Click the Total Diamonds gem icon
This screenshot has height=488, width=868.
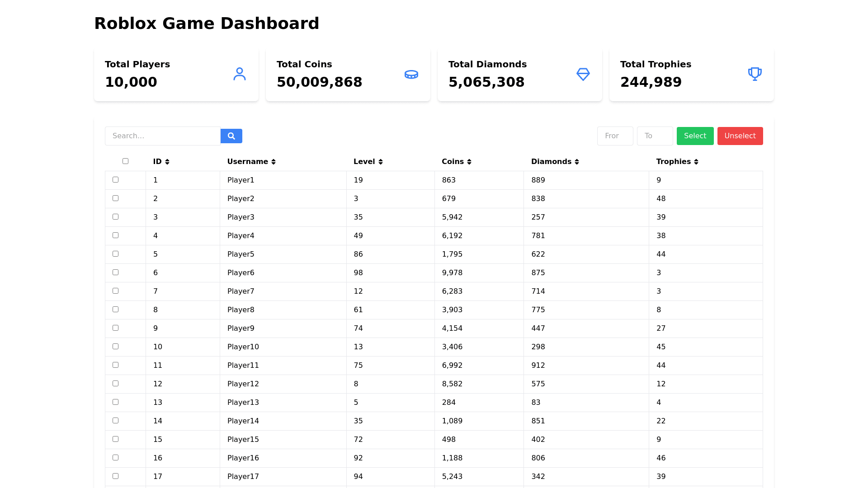click(583, 74)
